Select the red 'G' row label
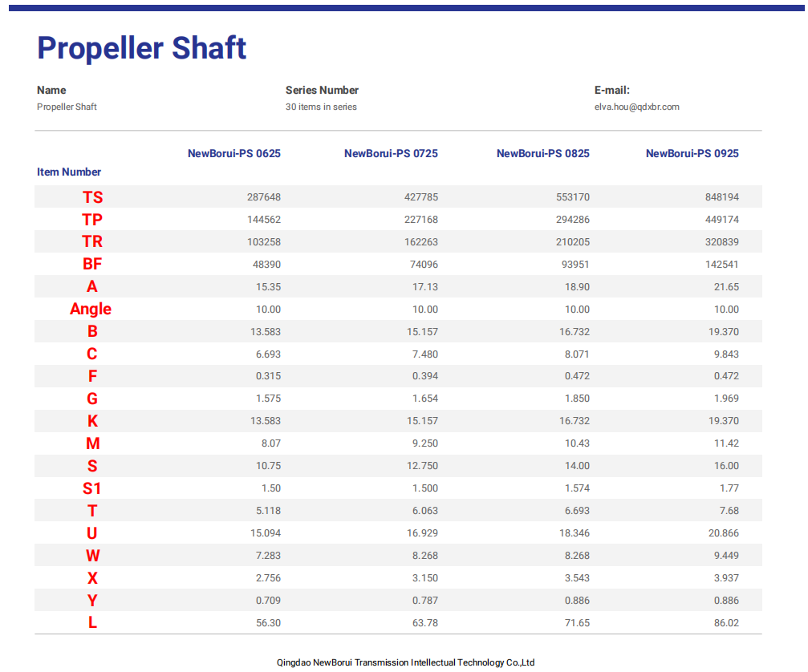This screenshot has height=672, width=808. click(x=92, y=399)
